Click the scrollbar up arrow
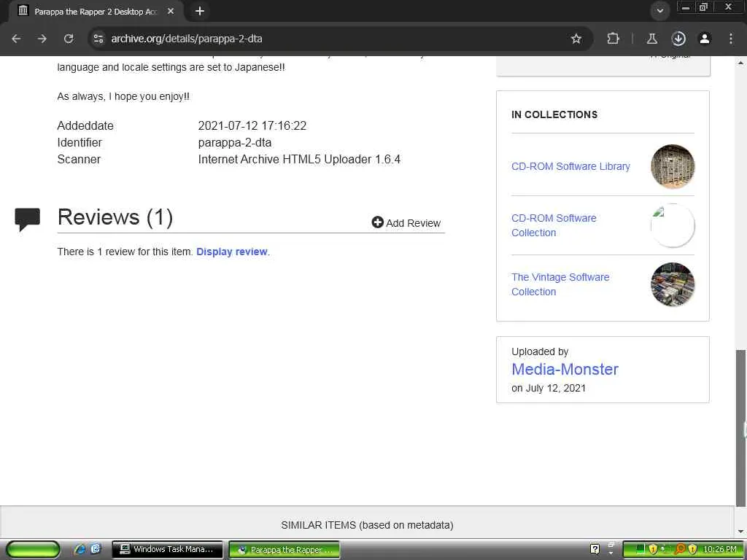The image size is (747, 560). (x=741, y=63)
